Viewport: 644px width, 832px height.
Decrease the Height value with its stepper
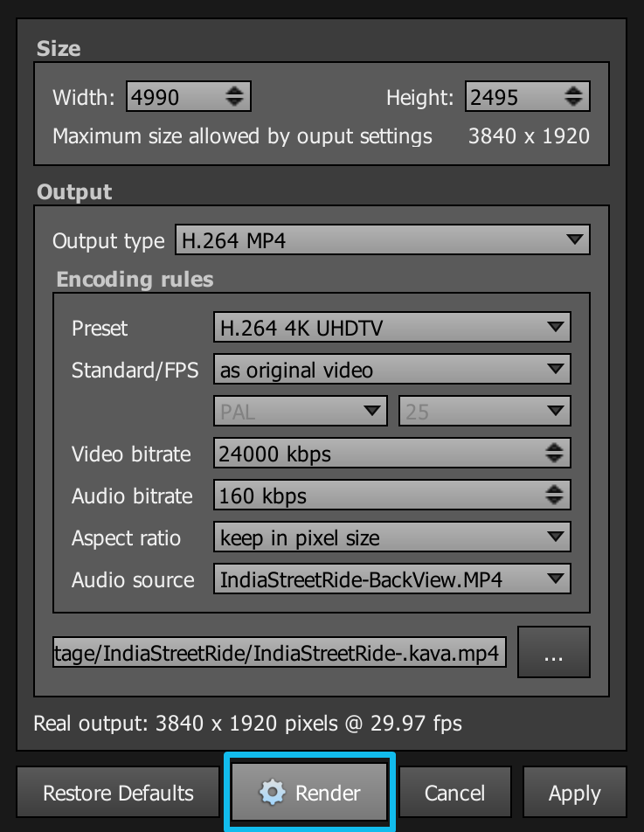click(x=576, y=101)
